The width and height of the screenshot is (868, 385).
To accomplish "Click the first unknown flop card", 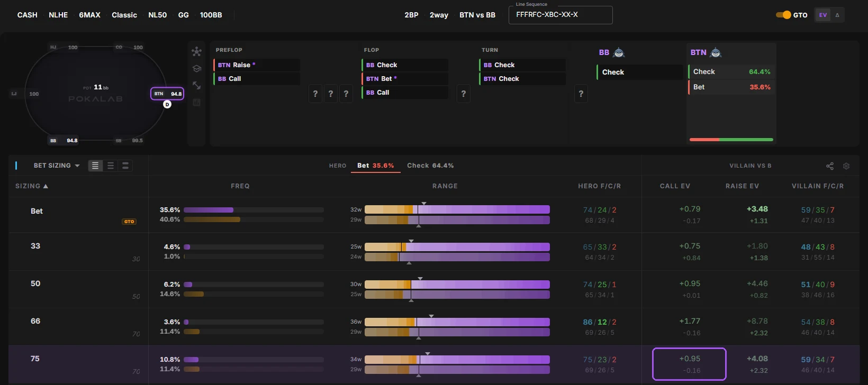I will [315, 94].
